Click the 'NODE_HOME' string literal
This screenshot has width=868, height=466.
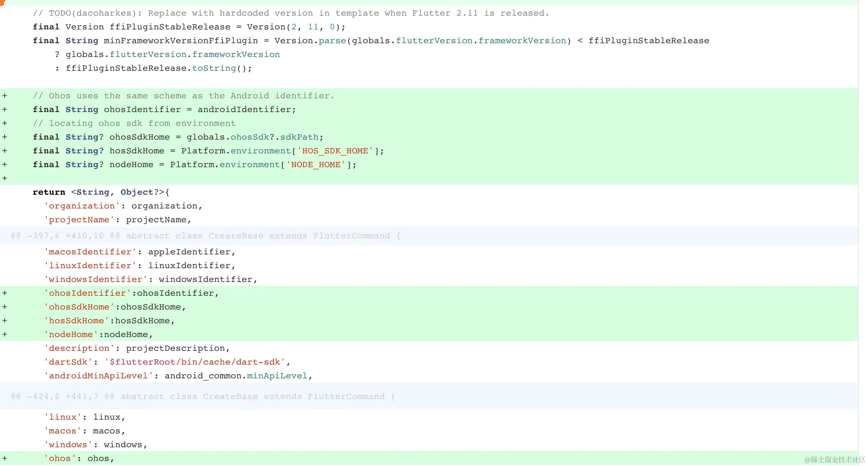pos(316,165)
